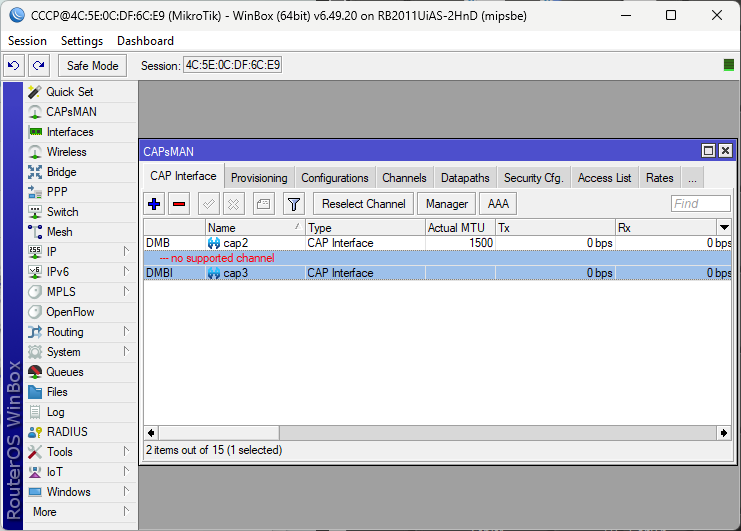Image resolution: width=741 pixels, height=531 pixels.
Task: Add new CAP interface with plus icon
Action: pos(154,204)
